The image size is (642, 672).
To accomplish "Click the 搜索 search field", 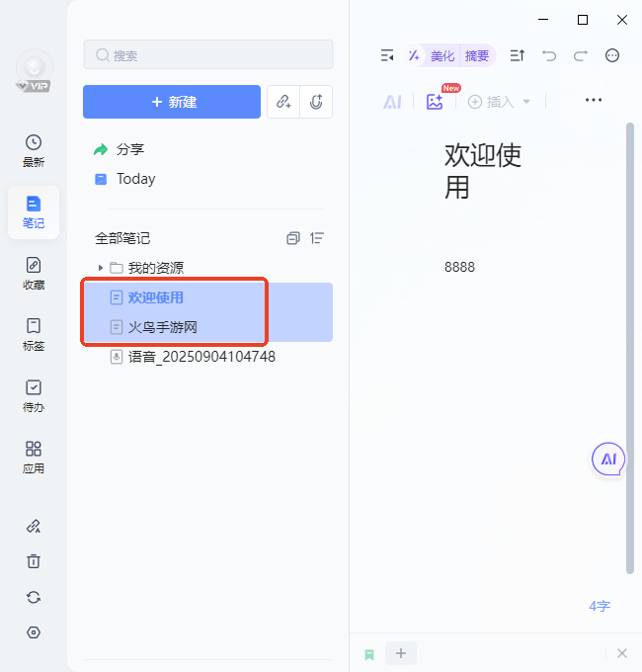I will click(x=208, y=55).
